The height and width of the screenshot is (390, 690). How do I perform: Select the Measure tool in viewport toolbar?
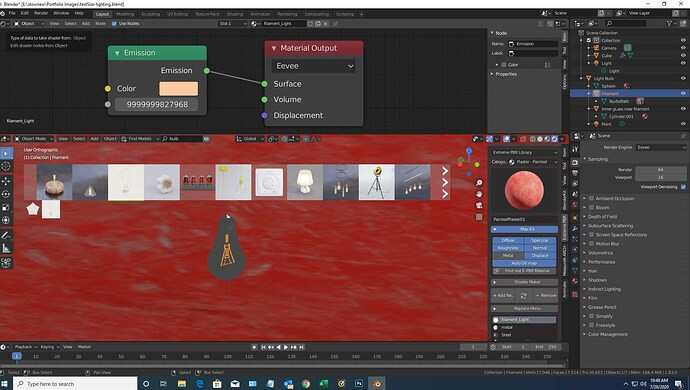(6, 249)
